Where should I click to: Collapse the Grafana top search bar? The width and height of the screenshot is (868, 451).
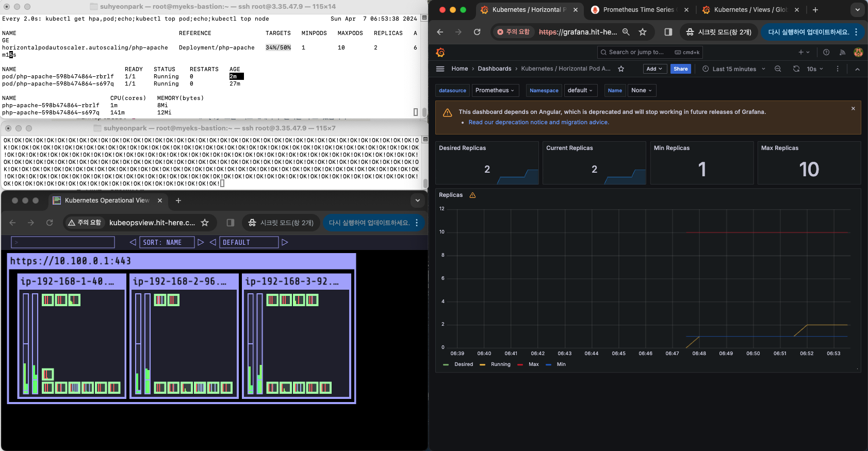tap(857, 69)
